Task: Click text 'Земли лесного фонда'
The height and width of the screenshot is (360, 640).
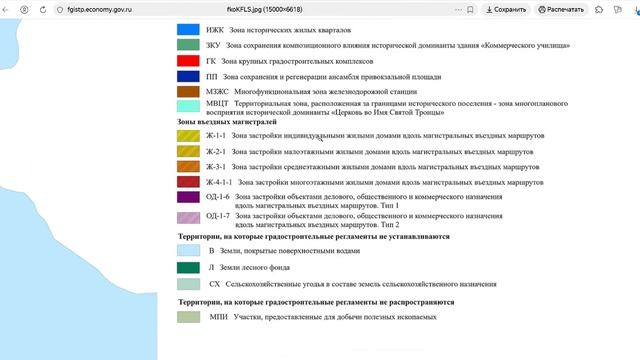Action: click(255, 267)
